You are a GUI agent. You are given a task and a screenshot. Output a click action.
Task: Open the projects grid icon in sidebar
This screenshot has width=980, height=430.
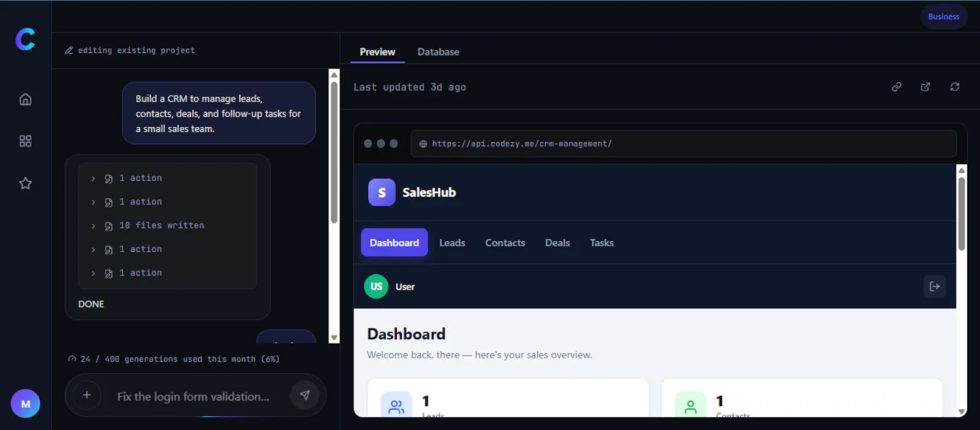[x=25, y=141]
